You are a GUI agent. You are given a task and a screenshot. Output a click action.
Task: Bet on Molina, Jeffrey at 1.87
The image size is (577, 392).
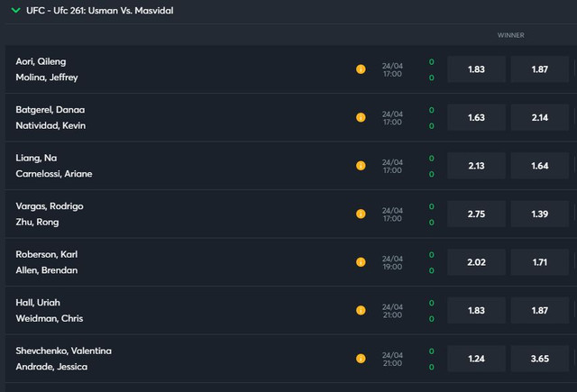(x=540, y=69)
